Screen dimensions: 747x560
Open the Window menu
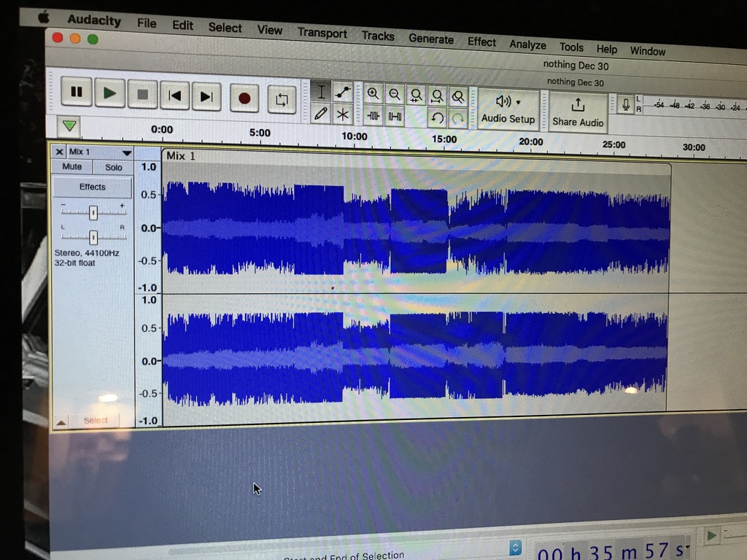pos(648,51)
